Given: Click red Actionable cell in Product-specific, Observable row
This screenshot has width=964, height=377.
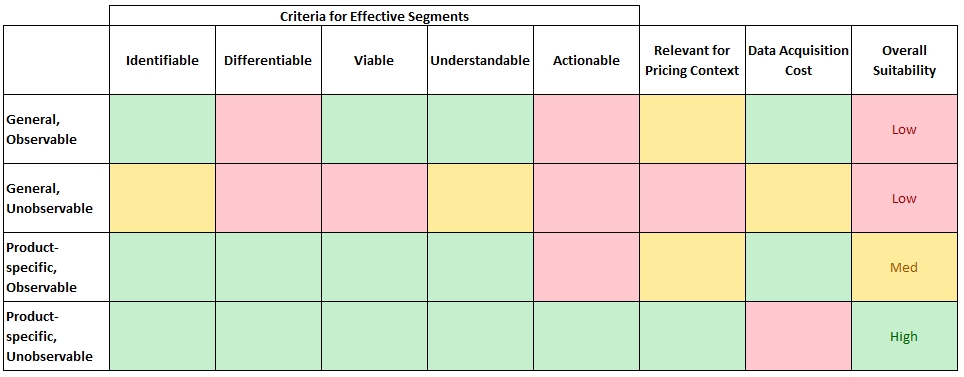Looking at the screenshot, I should tap(587, 267).
